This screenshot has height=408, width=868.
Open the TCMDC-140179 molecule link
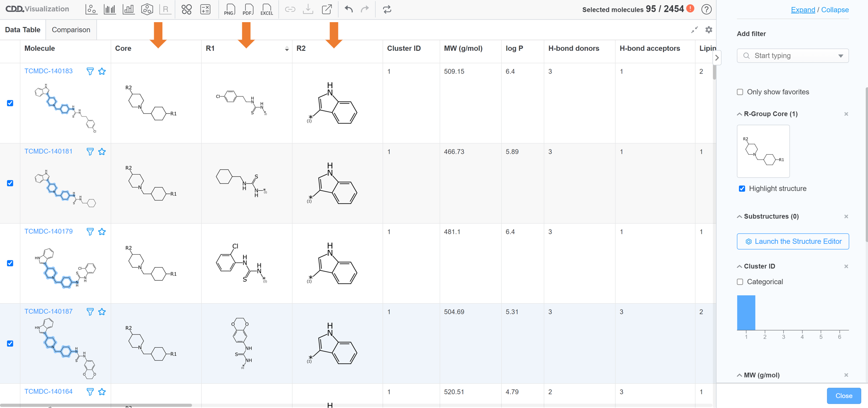[x=49, y=231]
